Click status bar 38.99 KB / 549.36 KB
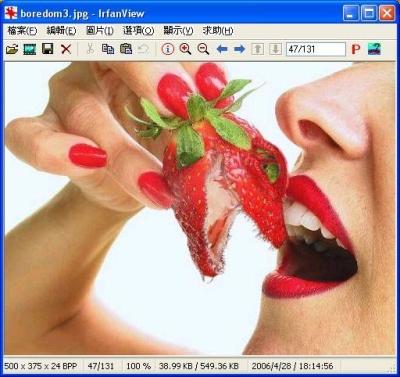400x377 pixels. click(x=199, y=366)
